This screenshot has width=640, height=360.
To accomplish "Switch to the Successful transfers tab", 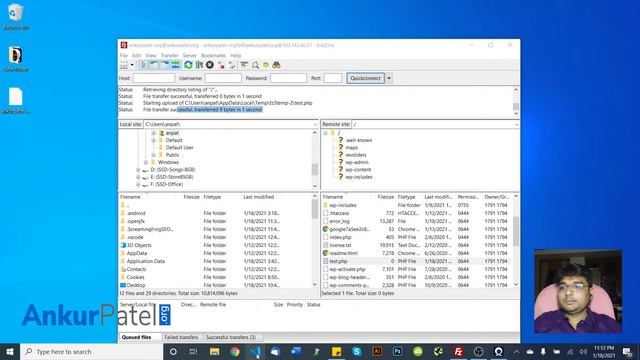I will click(x=231, y=337).
